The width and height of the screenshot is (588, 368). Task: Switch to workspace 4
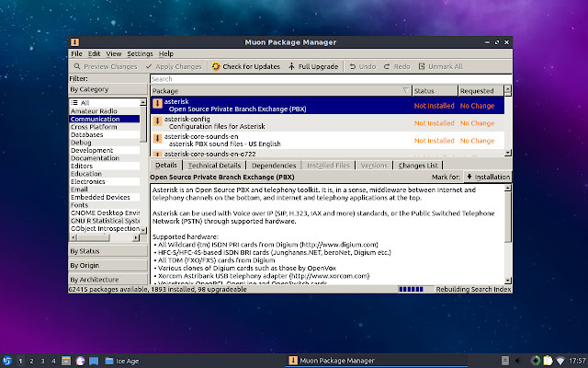[x=53, y=361]
